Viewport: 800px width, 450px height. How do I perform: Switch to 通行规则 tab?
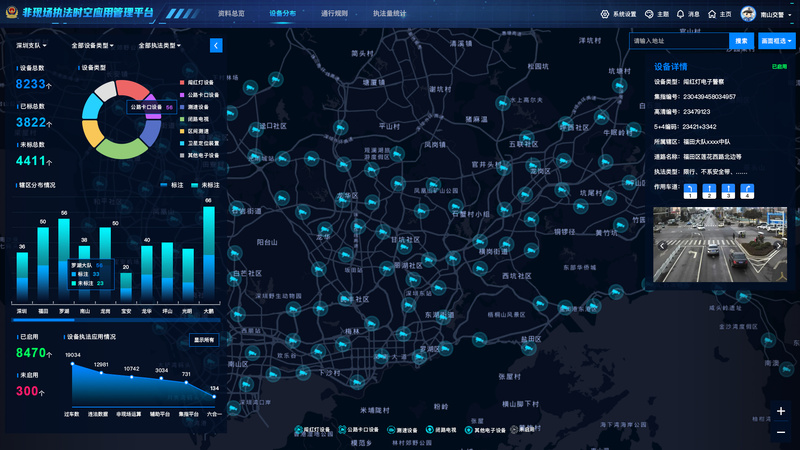coord(334,13)
